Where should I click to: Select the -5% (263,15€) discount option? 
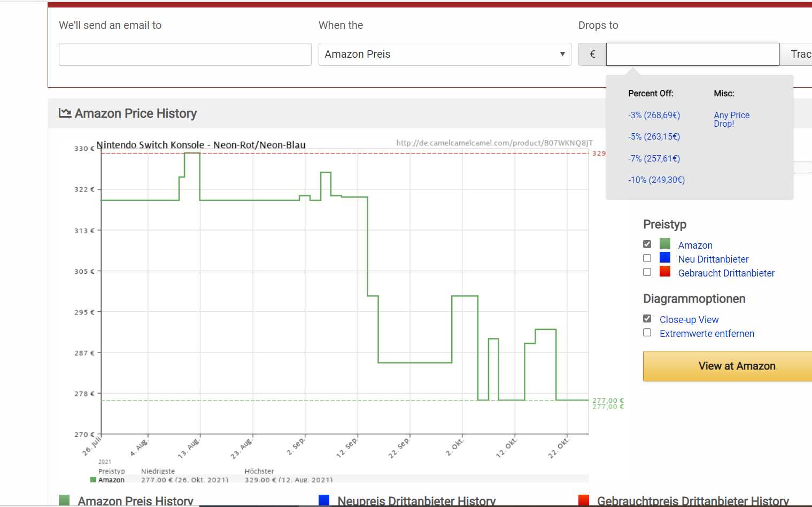tap(654, 136)
